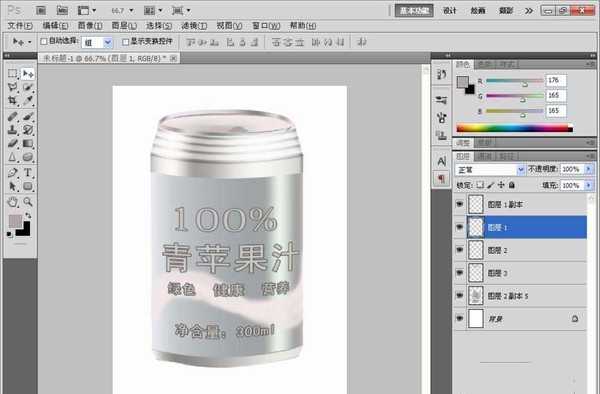
Task: Reset default foreground and background colors
Action: tap(10, 234)
